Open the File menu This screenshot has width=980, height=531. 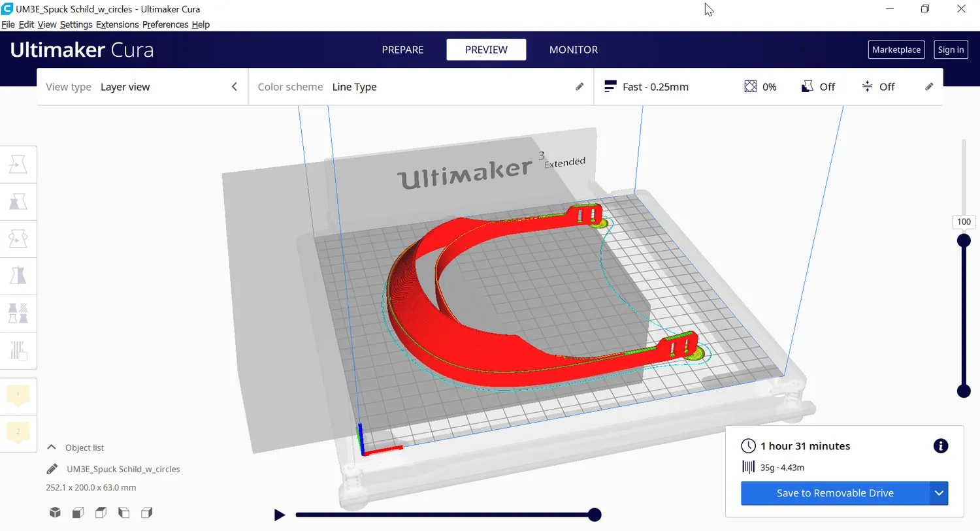click(x=8, y=25)
